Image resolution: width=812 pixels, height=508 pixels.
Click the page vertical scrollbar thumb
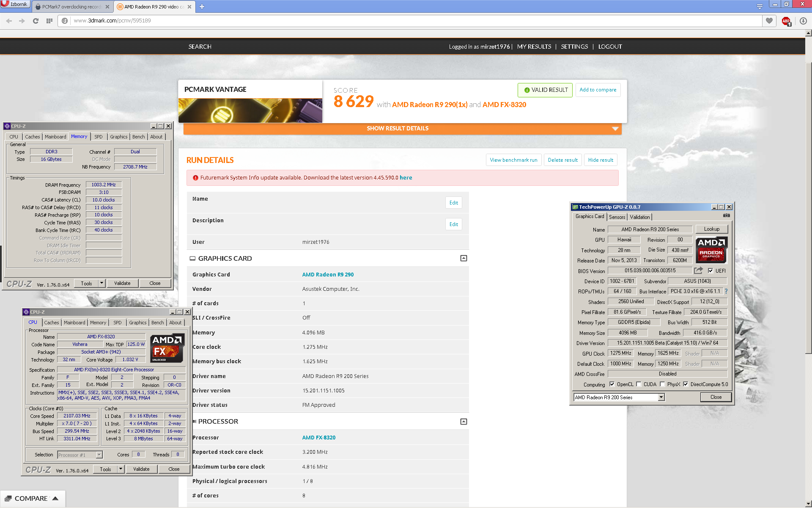click(x=808, y=207)
